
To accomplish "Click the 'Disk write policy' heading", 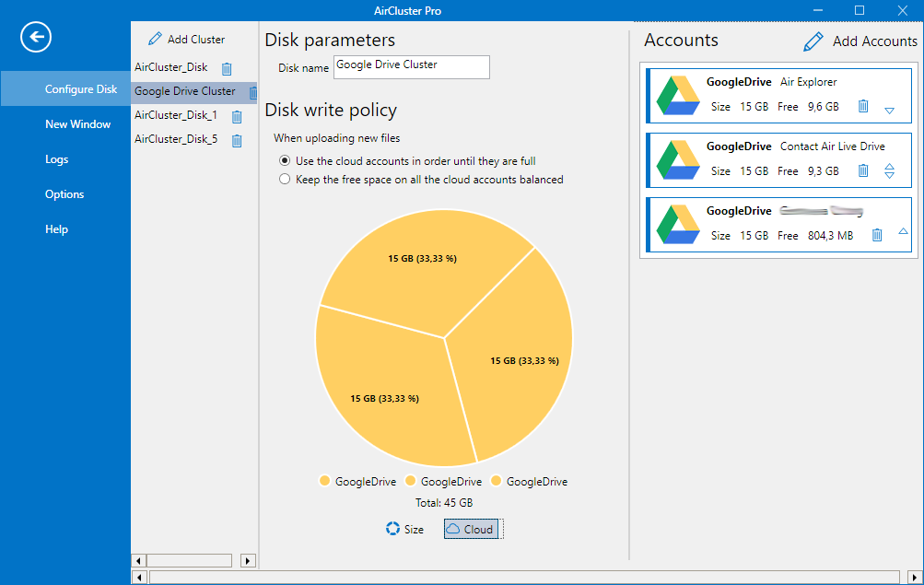I will [331, 111].
